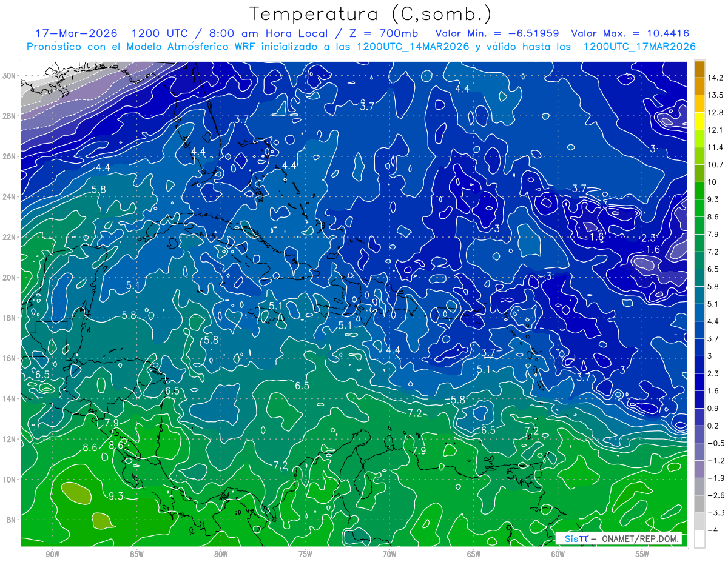Click the "-0.5" label in the color legend

pyautogui.click(x=716, y=443)
